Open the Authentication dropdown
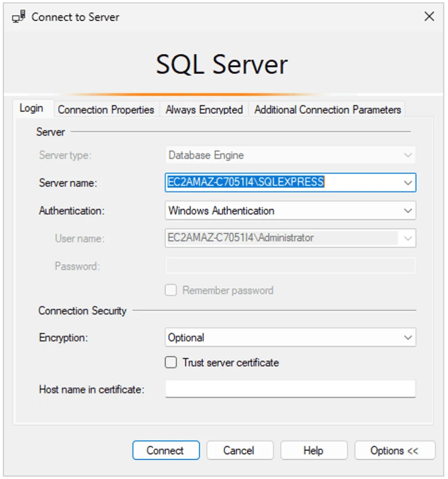 click(x=290, y=210)
